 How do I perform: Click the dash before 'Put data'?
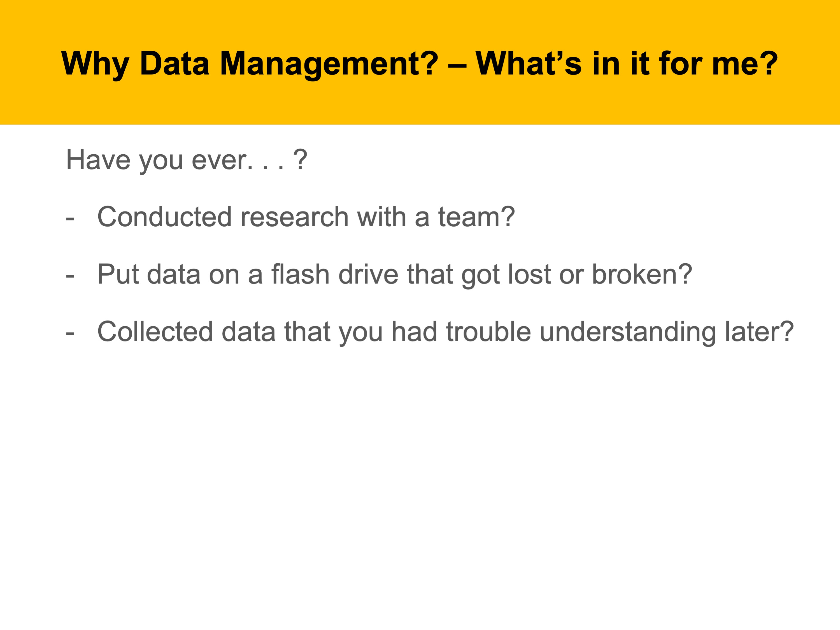click(70, 276)
